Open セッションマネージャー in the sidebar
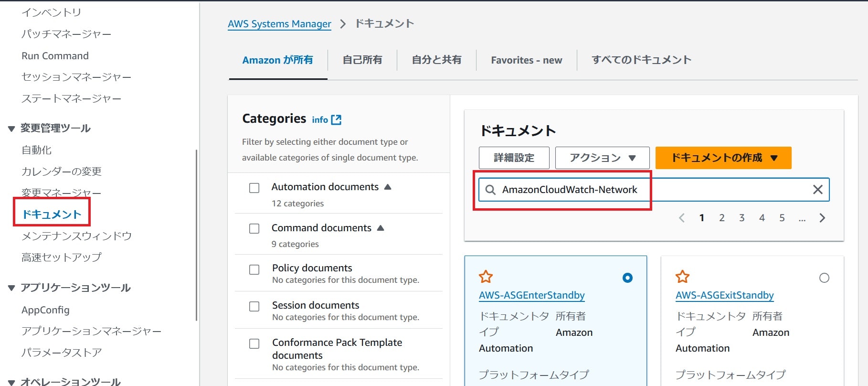Image resolution: width=868 pixels, height=386 pixels. 76,77
